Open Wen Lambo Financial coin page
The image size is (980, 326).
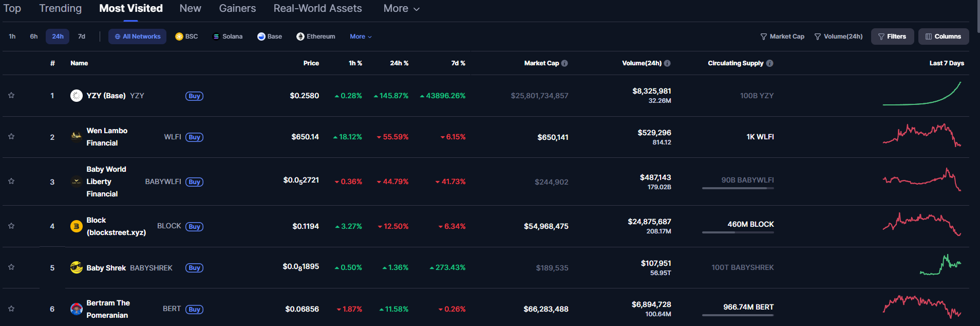click(x=107, y=137)
